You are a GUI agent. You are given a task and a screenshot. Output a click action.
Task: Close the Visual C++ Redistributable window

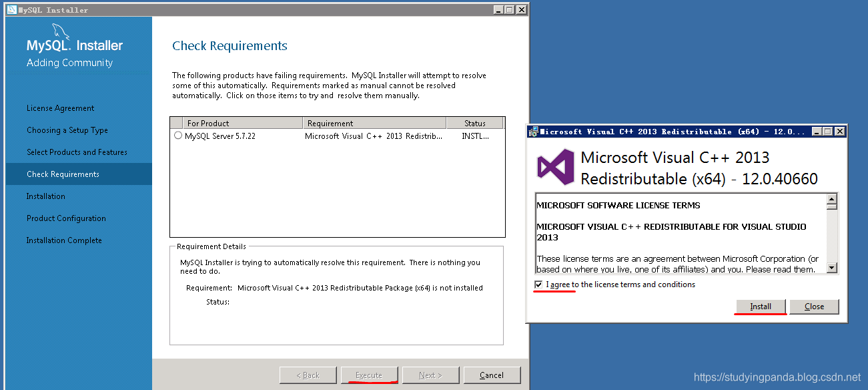point(839,132)
